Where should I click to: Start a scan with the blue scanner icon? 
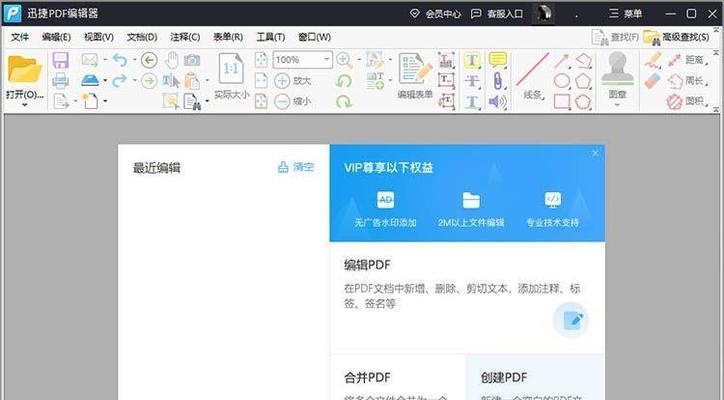click(90, 80)
